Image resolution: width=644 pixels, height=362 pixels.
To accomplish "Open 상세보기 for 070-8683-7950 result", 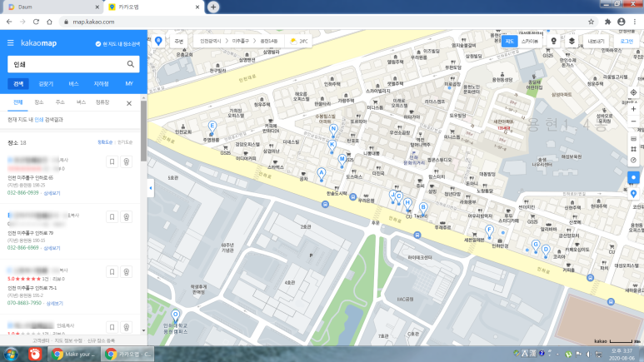I will [x=55, y=303].
